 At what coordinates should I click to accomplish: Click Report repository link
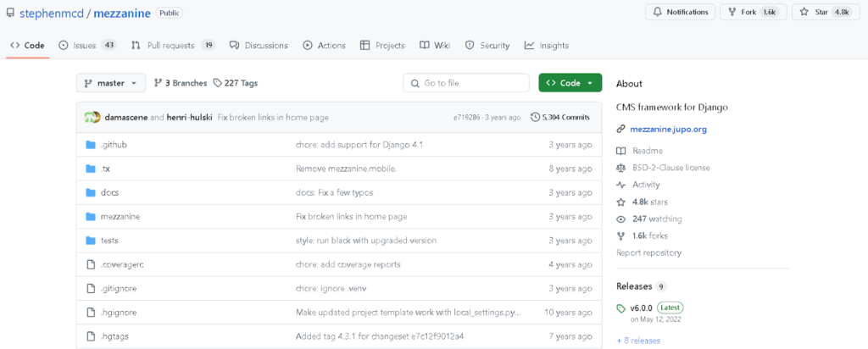(648, 252)
